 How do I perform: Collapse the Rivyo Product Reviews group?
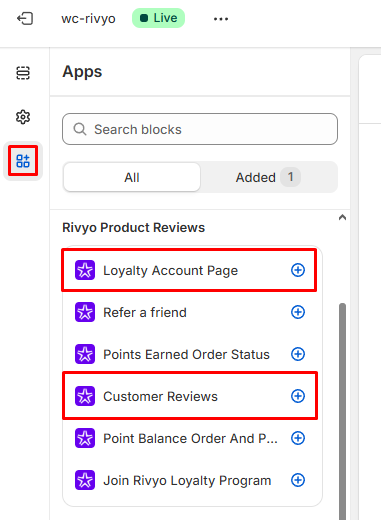coord(342,218)
